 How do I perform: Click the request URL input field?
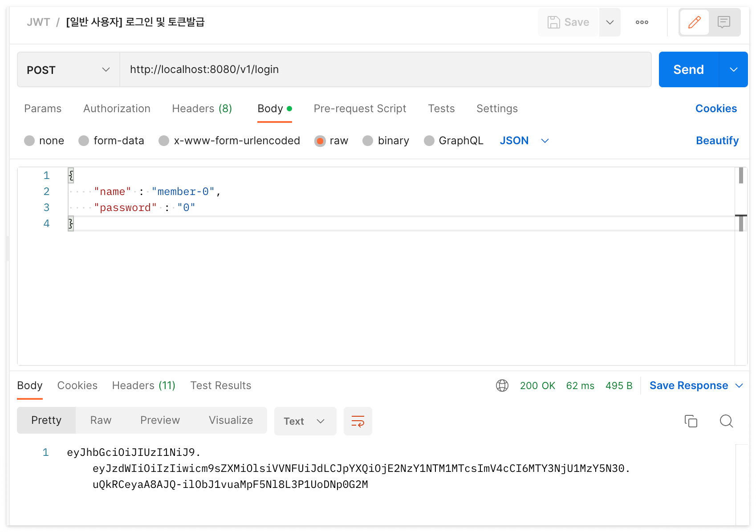pos(386,69)
